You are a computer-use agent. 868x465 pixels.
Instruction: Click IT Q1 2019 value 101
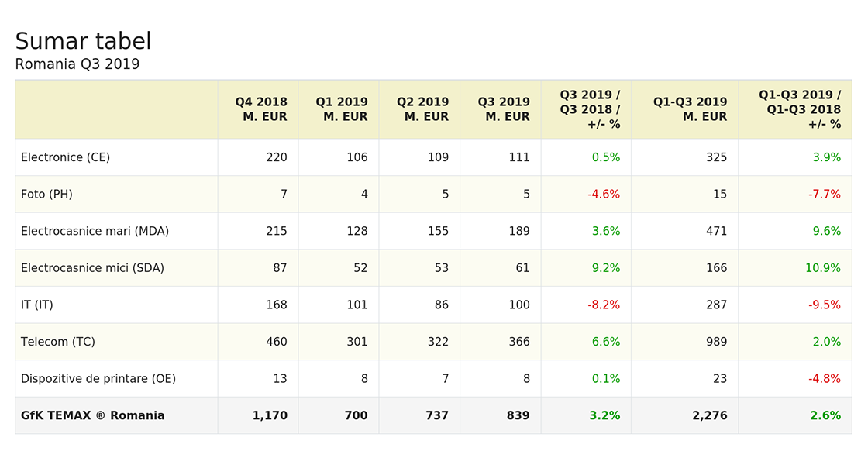[357, 305]
